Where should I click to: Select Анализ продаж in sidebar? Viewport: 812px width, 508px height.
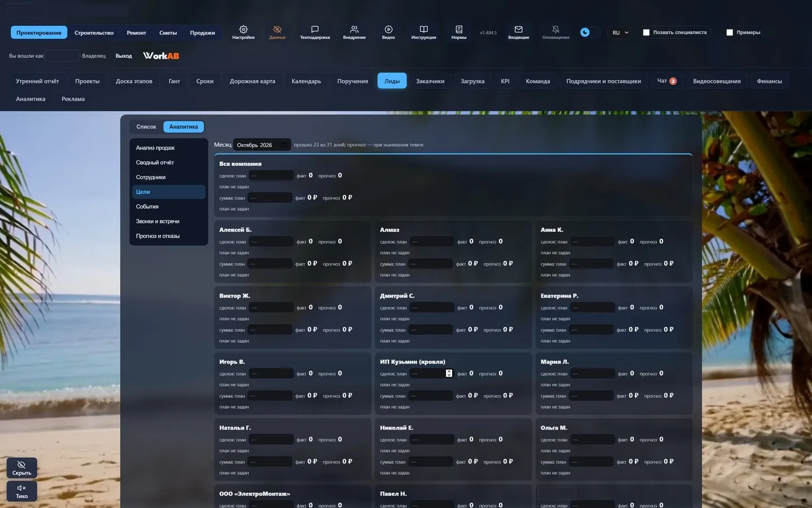pyautogui.click(x=169, y=148)
